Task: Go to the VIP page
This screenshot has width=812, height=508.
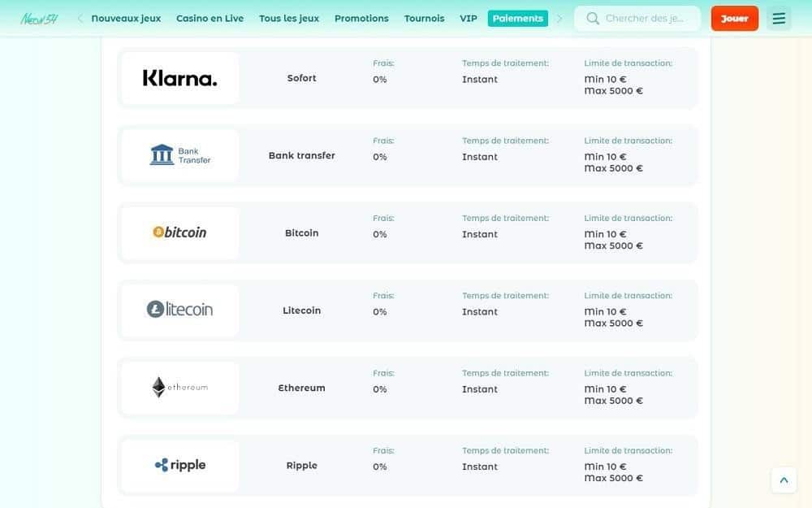Action: pos(469,19)
